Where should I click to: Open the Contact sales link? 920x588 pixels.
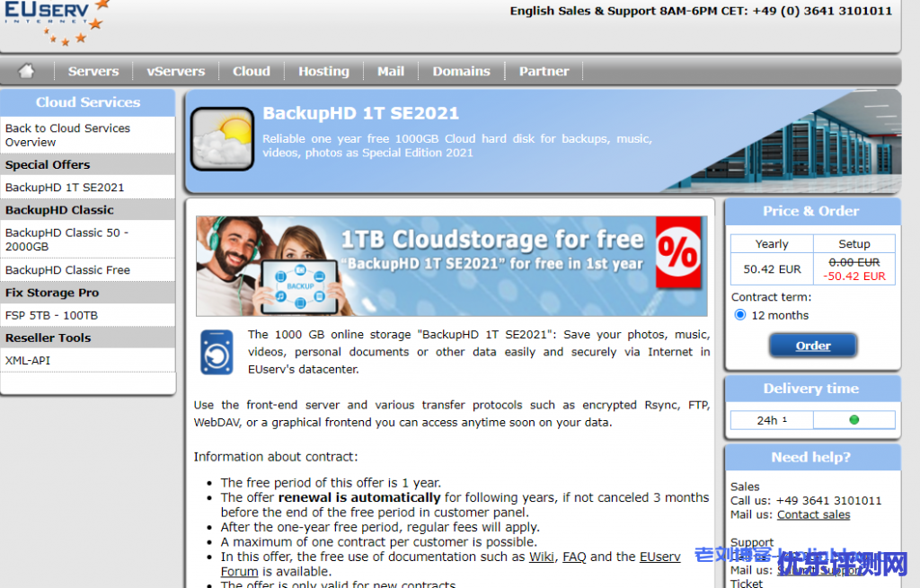point(813,514)
